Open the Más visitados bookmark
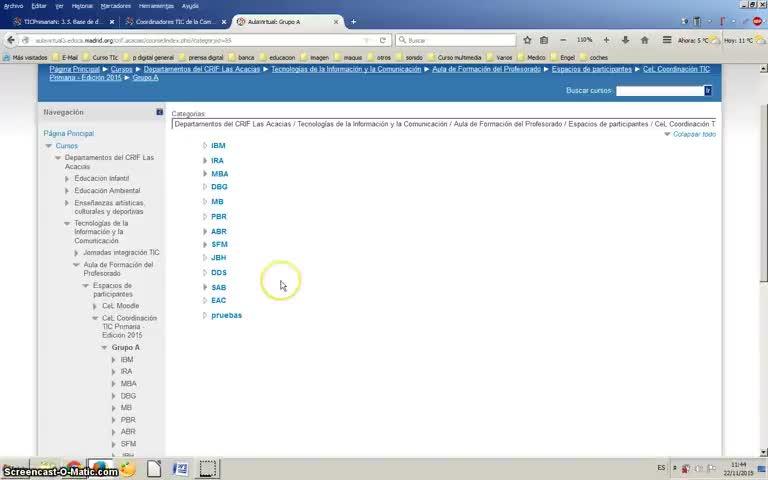The image size is (768, 480). point(25,57)
